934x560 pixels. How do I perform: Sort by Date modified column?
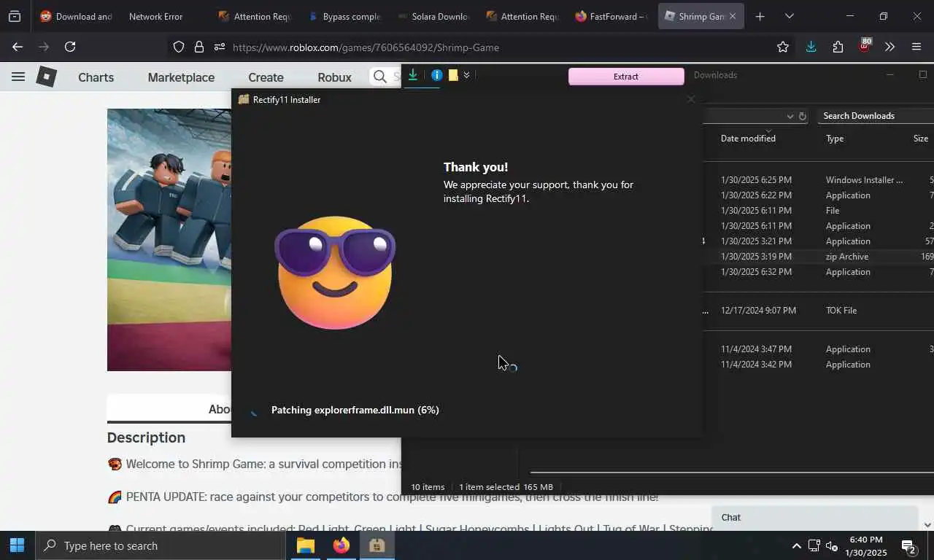[x=748, y=139]
